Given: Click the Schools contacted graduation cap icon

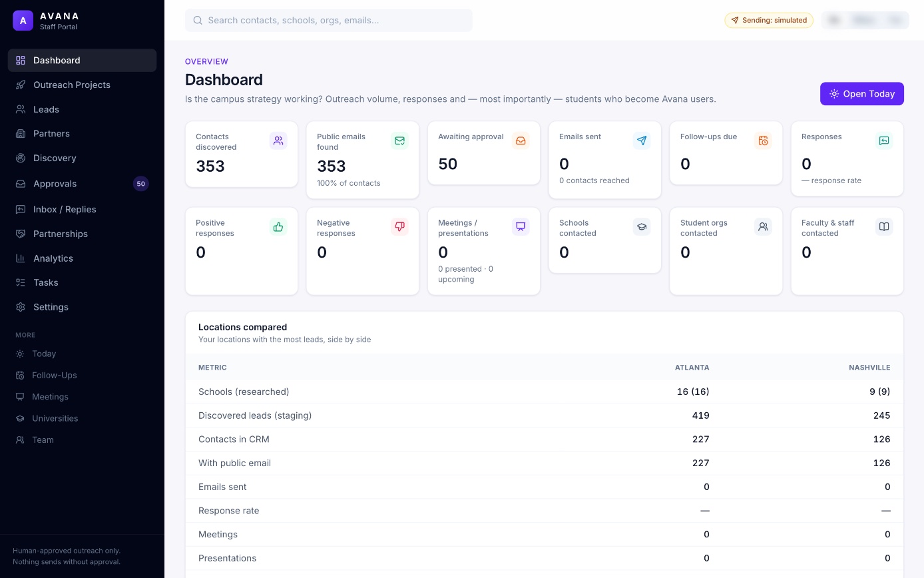Looking at the screenshot, I should tap(642, 226).
